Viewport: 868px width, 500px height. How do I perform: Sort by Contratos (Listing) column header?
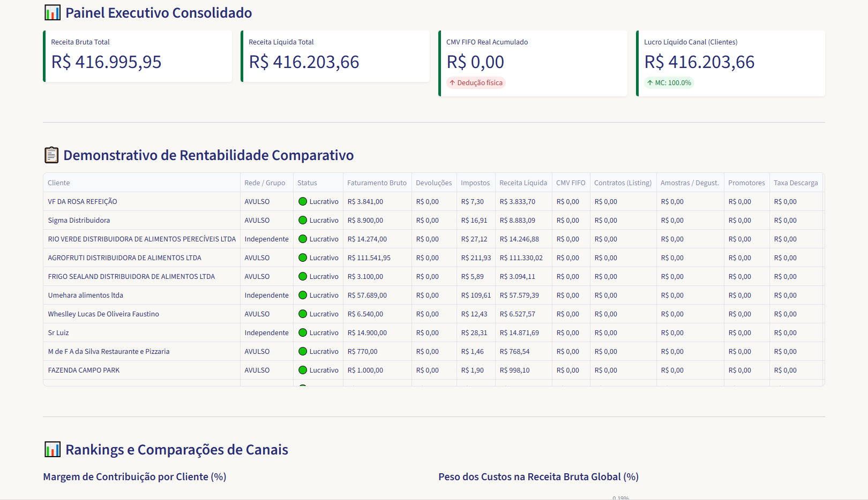623,183
